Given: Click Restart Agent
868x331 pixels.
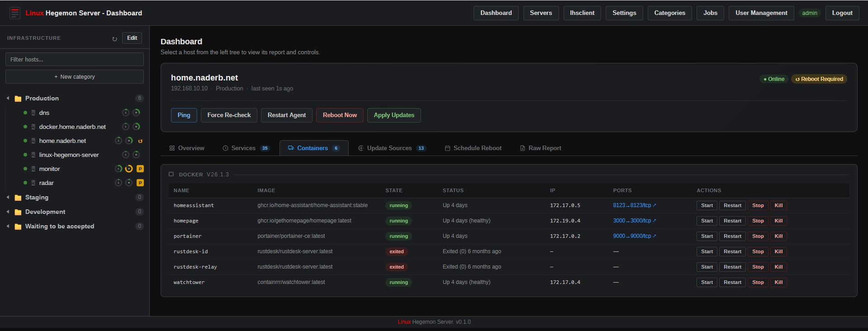Looking at the screenshot, I should click(x=286, y=115).
